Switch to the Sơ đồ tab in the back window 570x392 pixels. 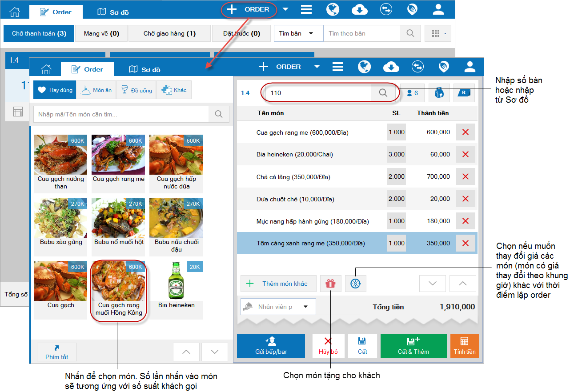tap(113, 12)
